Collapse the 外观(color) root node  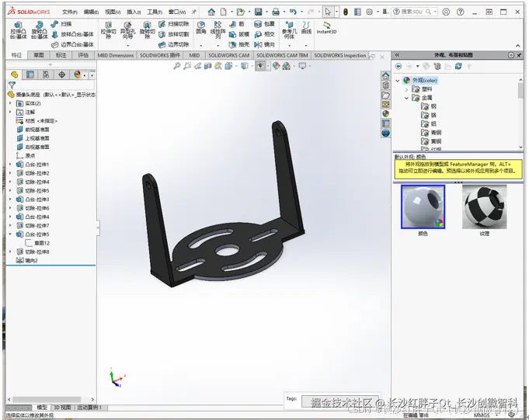pyautogui.click(x=398, y=81)
